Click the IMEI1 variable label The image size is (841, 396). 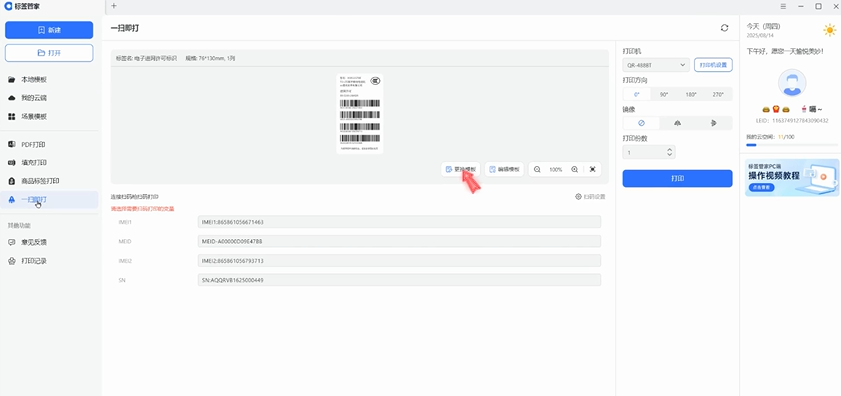[124, 222]
